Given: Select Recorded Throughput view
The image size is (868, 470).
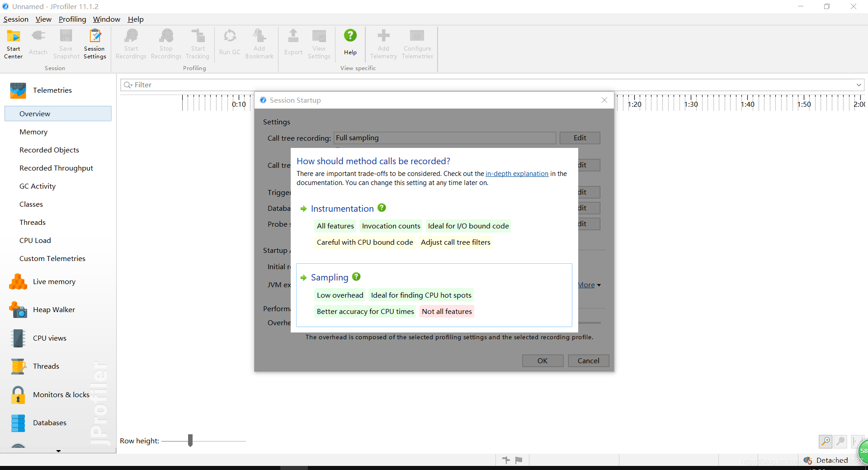Looking at the screenshot, I should [56, 168].
